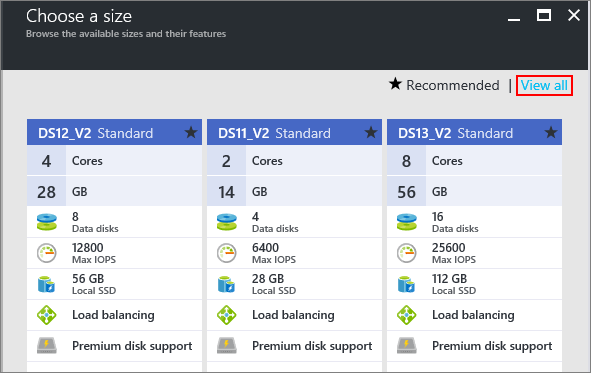Click the 2 Cores row in DS11_V2
Screen dimensions: 591x373
tap(294, 161)
